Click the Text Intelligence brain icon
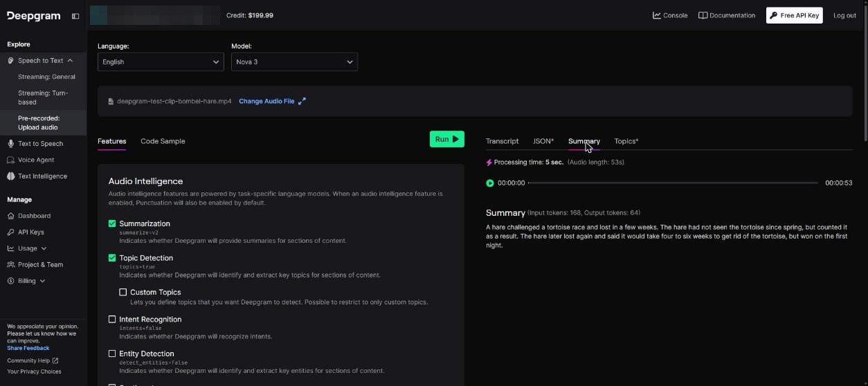The height and width of the screenshot is (386, 868). coord(11,176)
